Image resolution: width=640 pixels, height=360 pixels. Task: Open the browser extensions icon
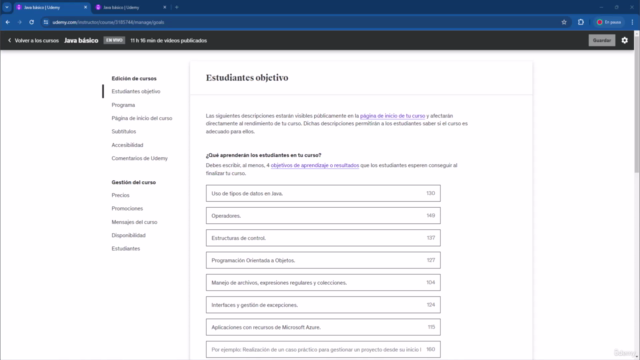pyautogui.click(x=581, y=22)
